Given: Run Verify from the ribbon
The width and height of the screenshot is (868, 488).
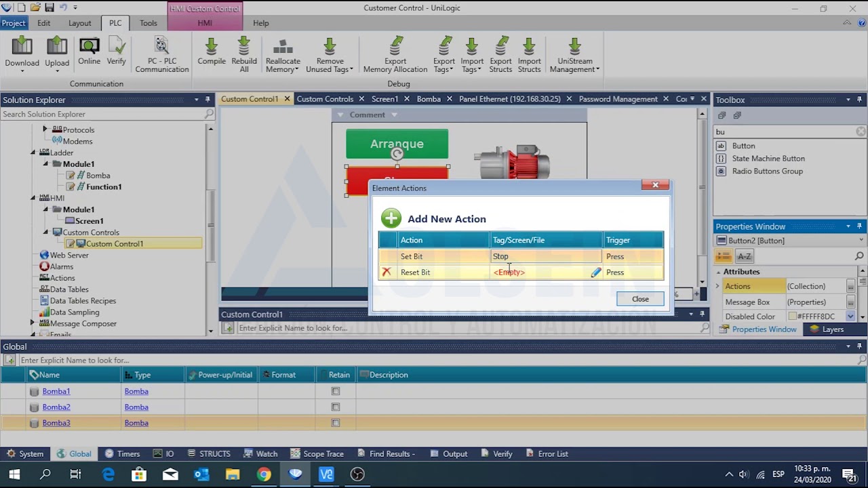Looking at the screenshot, I should [x=117, y=47].
